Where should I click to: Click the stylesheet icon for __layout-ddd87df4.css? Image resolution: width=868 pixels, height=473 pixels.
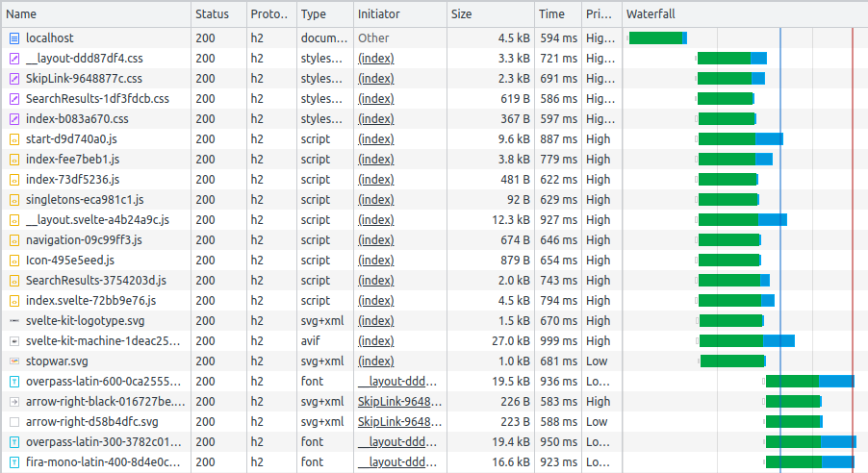pos(14,58)
